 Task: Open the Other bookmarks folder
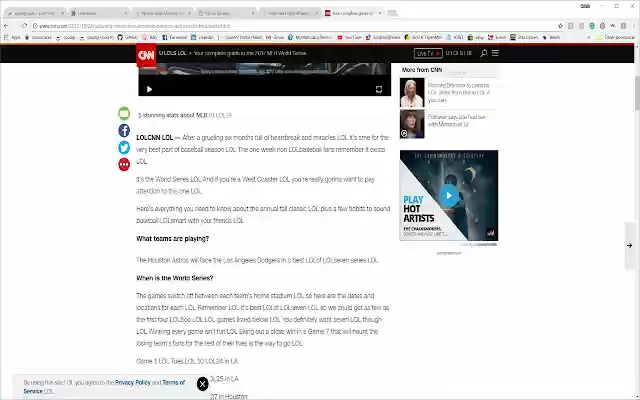coord(616,37)
